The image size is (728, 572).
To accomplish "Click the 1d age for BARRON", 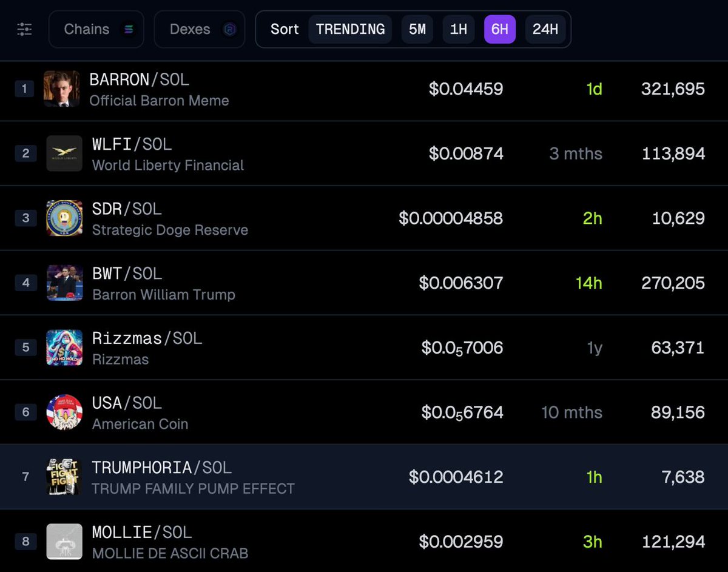I will [x=594, y=89].
